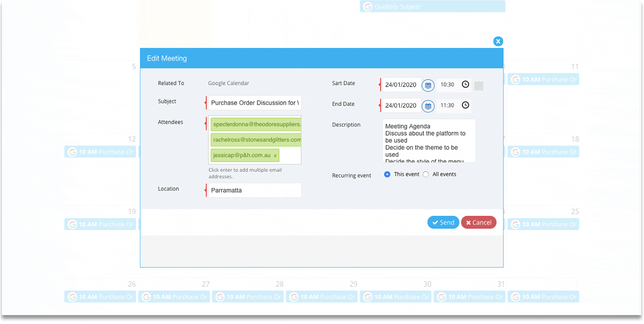Select the All events option
Image resolution: width=644 pixels, height=324 pixels.
point(426,174)
